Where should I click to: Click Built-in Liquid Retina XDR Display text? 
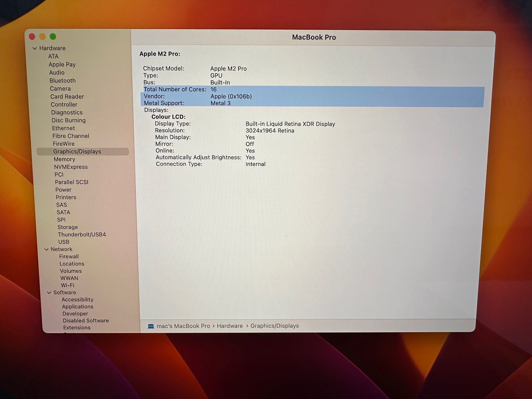pos(290,124)
